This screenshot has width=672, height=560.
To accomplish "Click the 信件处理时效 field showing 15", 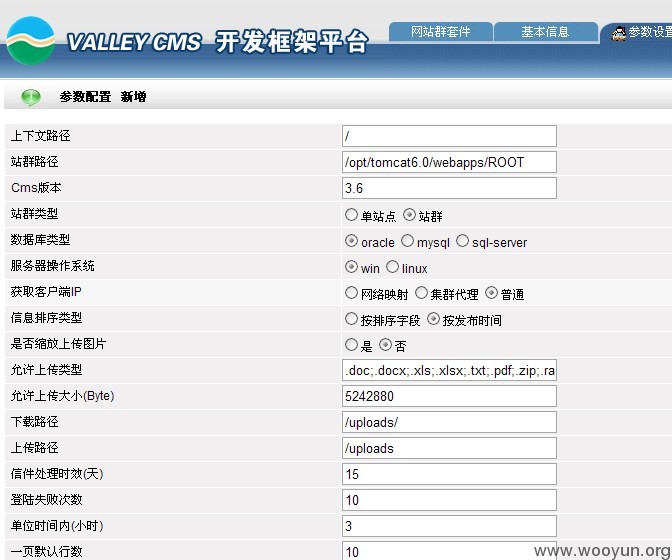I will pyautogui.click(x=449, y=474).
